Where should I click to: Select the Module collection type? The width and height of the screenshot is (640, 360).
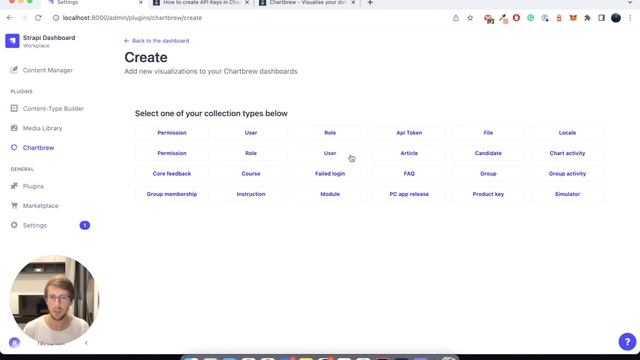point(330,194)
